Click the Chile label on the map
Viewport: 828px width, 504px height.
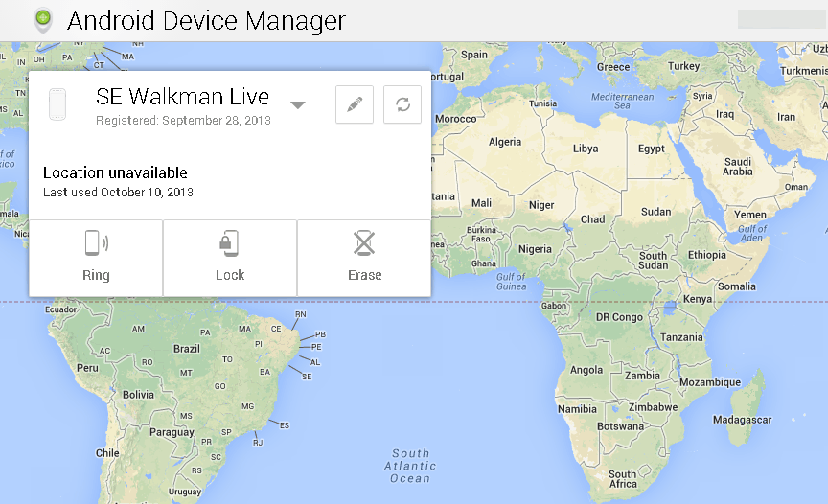click(x=107, y=453)
